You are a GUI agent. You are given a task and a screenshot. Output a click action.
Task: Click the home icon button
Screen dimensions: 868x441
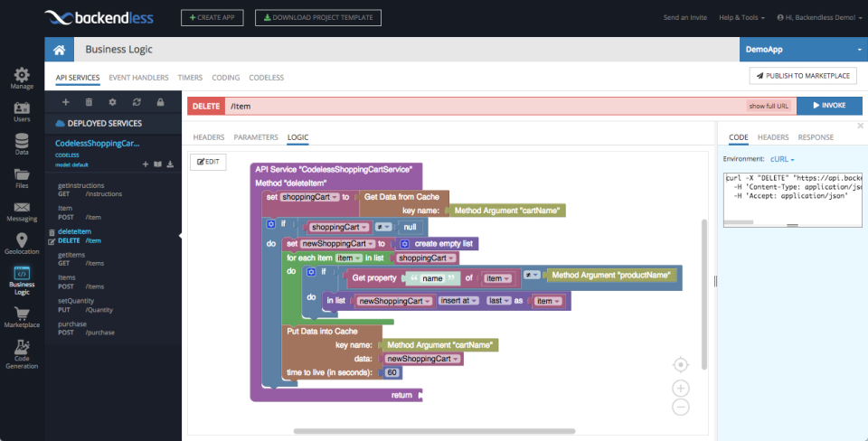(x=59, y=51)
